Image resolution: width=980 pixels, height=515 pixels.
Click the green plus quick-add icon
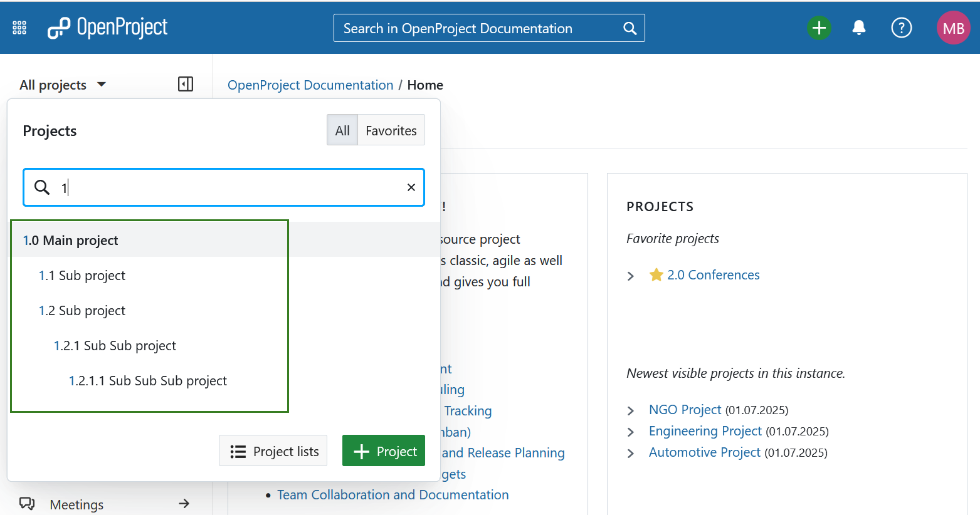tap(819, 28)
